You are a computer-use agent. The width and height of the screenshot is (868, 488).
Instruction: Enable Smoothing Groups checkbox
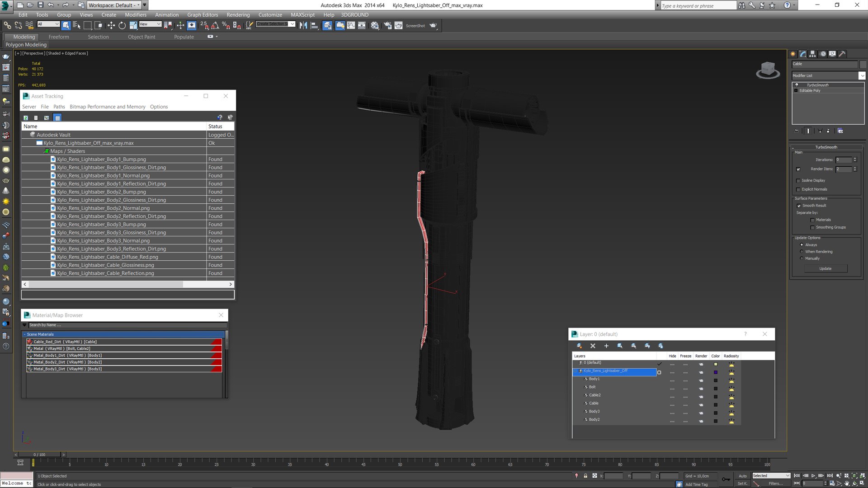click(812, 228)
